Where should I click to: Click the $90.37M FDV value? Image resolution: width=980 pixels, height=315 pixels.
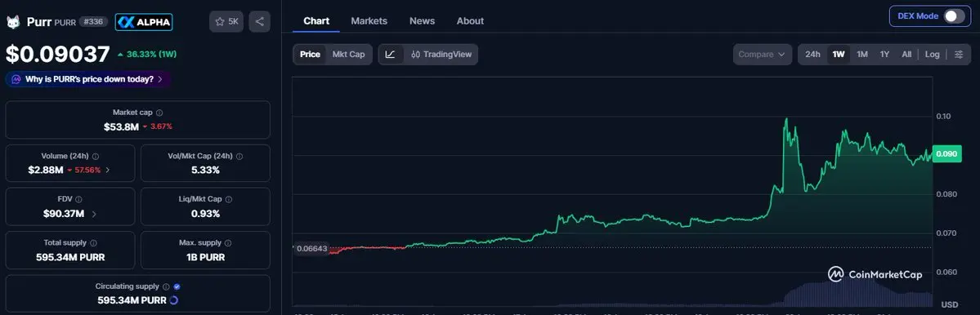pyautogui.click(x=63, y=214)
